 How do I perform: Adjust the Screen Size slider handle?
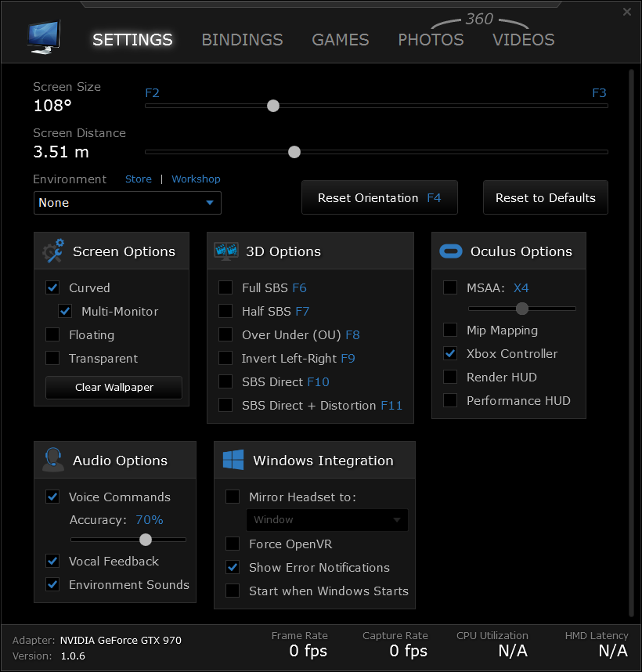tap(272, 105)
